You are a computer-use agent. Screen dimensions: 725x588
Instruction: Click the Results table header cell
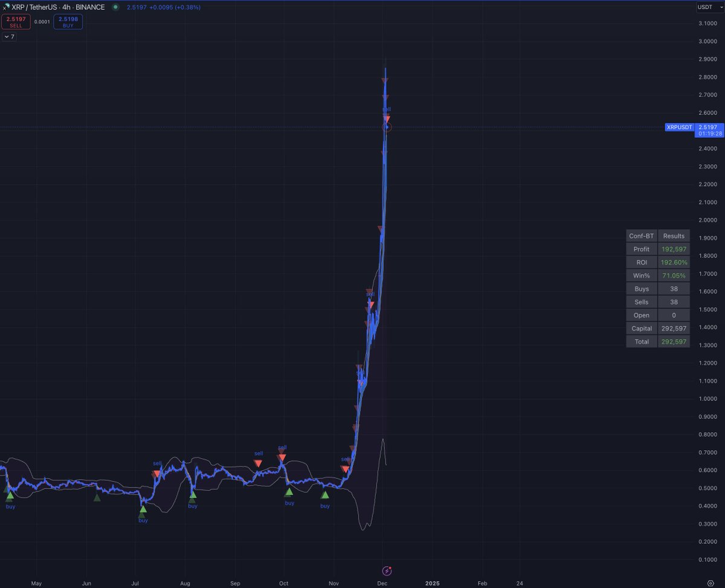click(674, 236)
